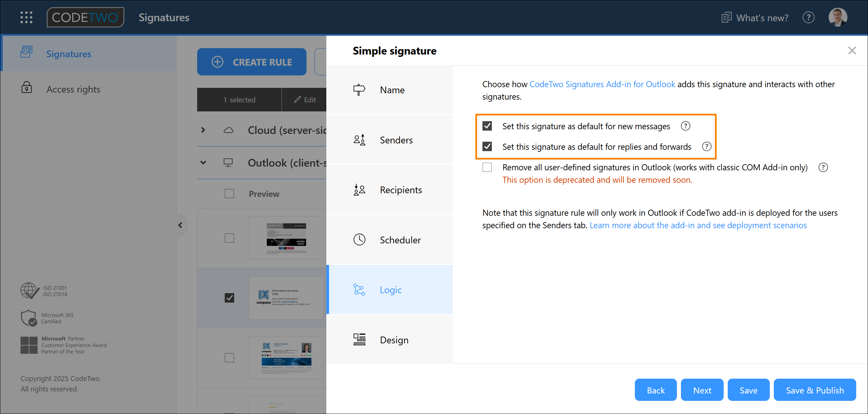This screenshot has height=414, width=868.
Task: Switch to Access rights
Action: pyautogui.click(x=73, y=89)
